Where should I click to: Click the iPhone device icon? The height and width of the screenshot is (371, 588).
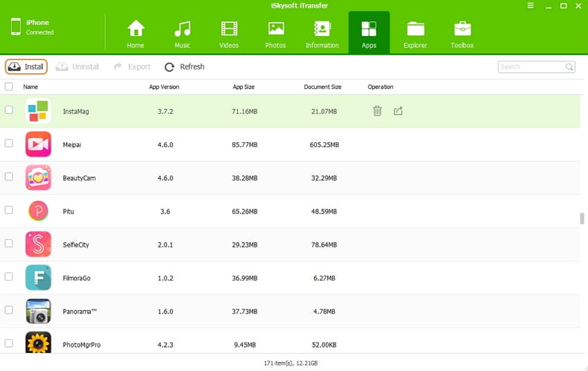(16, 26)
